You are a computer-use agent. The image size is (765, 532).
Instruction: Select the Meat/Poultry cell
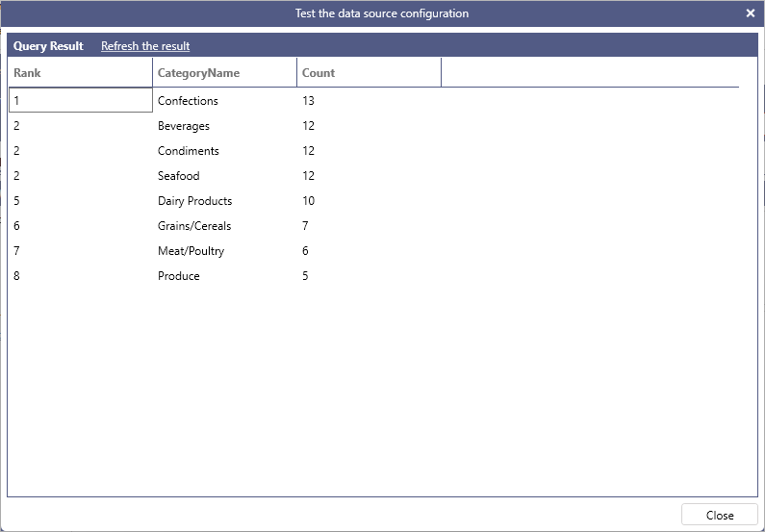224,251
